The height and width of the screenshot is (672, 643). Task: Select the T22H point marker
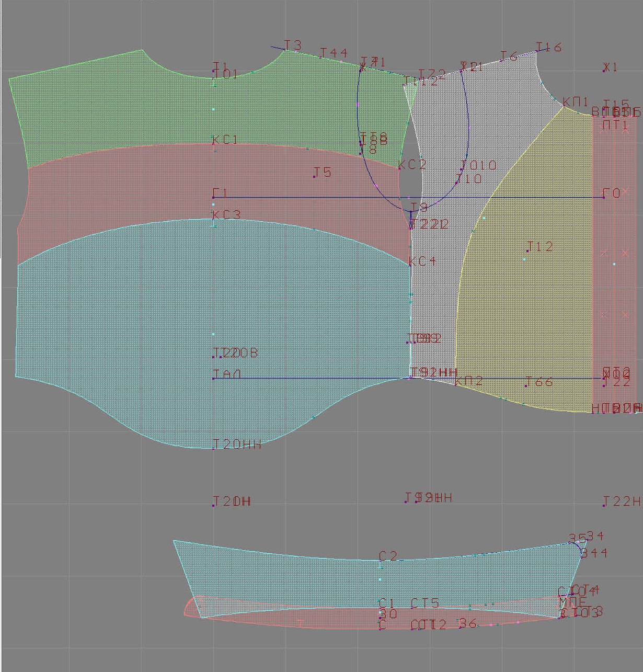coord(604,506)
